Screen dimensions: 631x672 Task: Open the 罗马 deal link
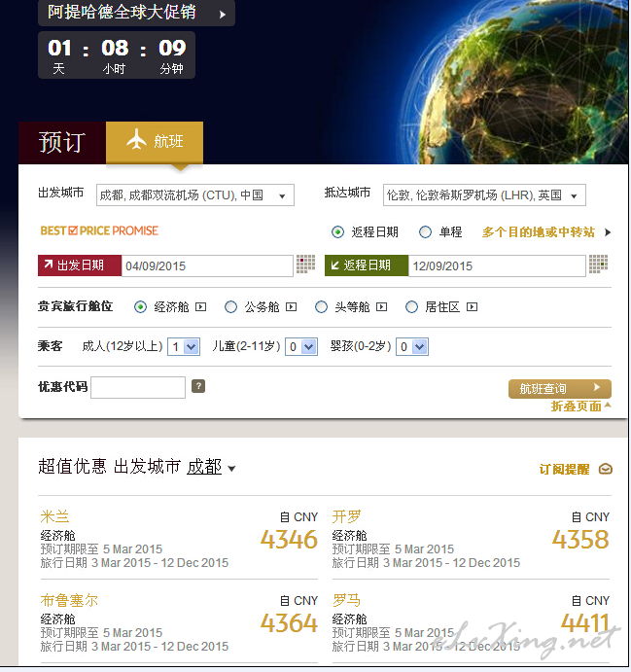pos(346,600)
